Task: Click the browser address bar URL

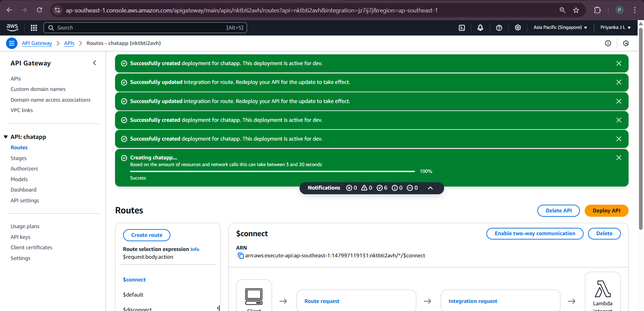Action: click(252, 10)
